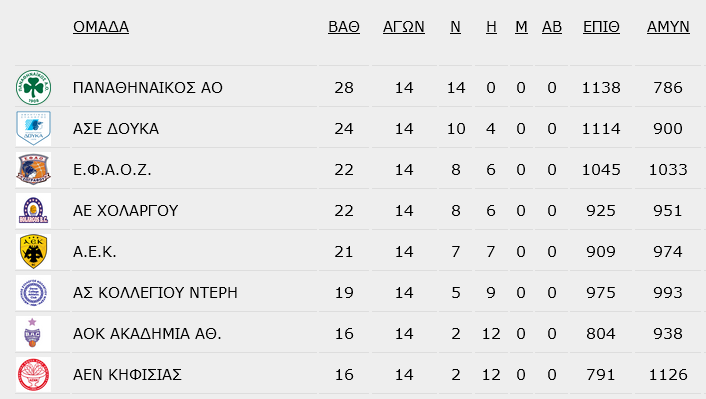Sort table by ΒΑΘ points header

344,27
